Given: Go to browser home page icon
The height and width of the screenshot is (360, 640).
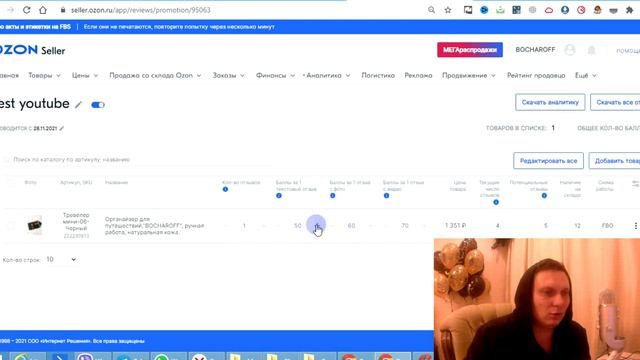Looking at the screenshot, I should click(x=43, y=10).
